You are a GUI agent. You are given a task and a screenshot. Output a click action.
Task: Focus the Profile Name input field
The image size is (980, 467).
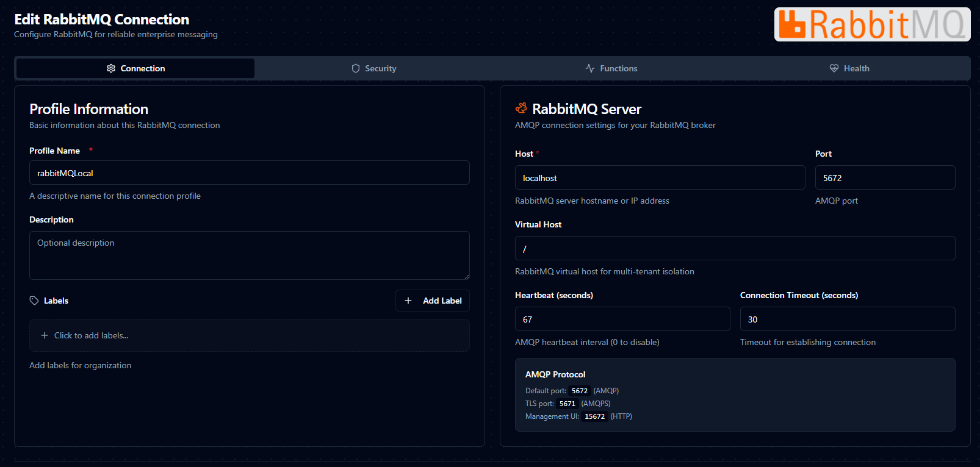[x=249, y=173]
